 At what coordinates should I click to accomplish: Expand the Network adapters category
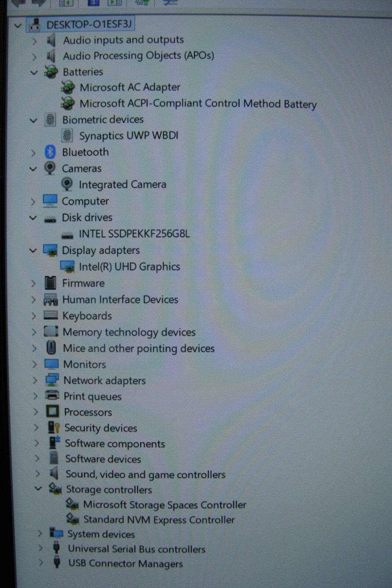(x=35, y=380)
